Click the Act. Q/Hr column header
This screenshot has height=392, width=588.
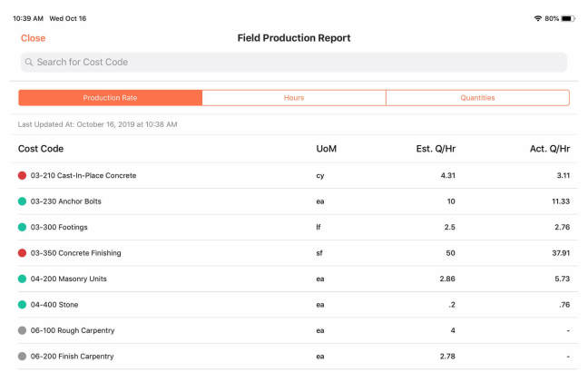point(550,149)
